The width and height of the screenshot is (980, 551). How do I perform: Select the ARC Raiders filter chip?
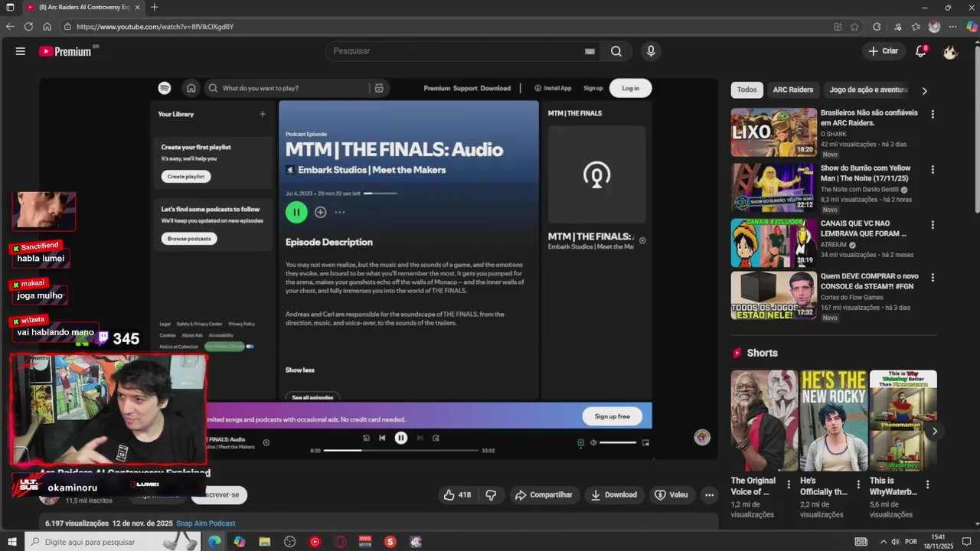792,90
